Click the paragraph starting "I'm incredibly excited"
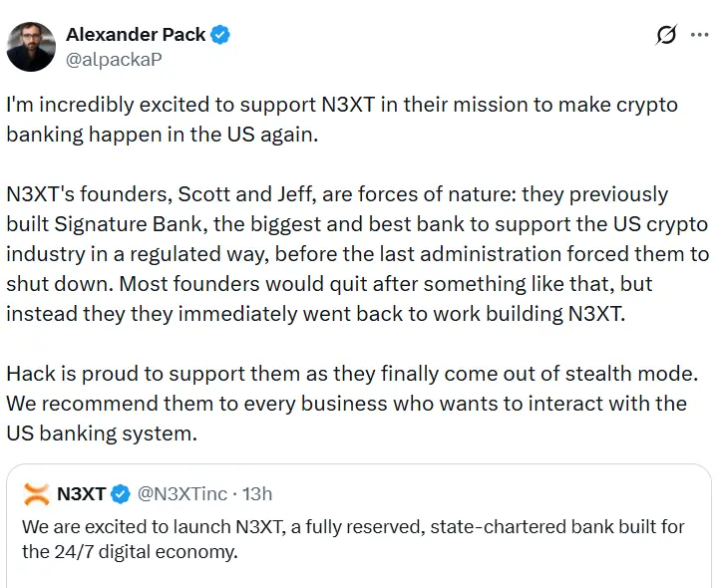Image resolution: width=719 pixels, height=588 pixels. [x=339, y=120]
